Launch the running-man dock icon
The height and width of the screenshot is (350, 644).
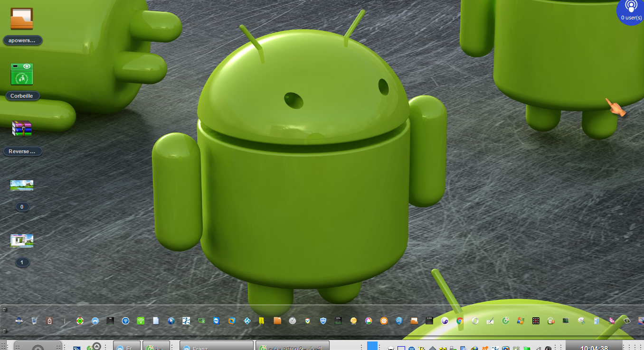186,321
